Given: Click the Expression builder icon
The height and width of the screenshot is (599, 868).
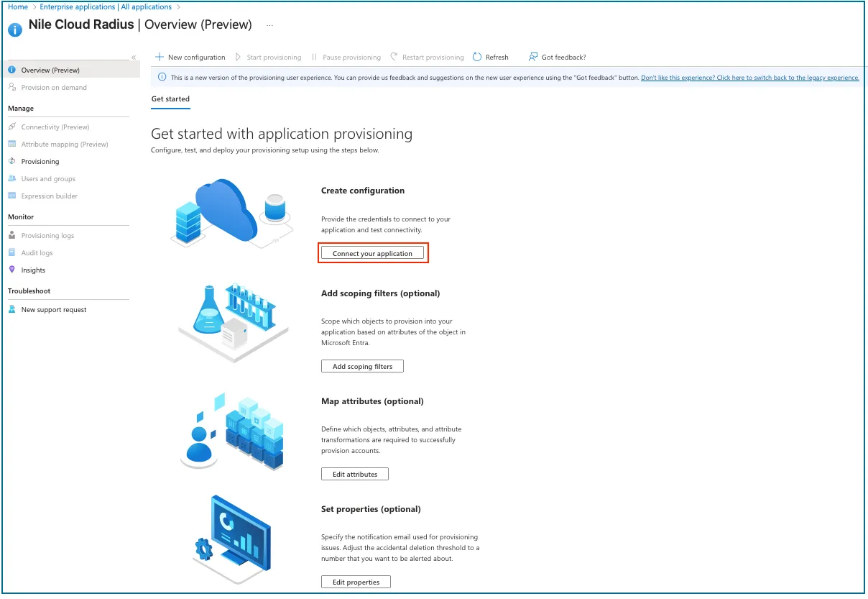Looking at the screenshot, I should (12, 196).
